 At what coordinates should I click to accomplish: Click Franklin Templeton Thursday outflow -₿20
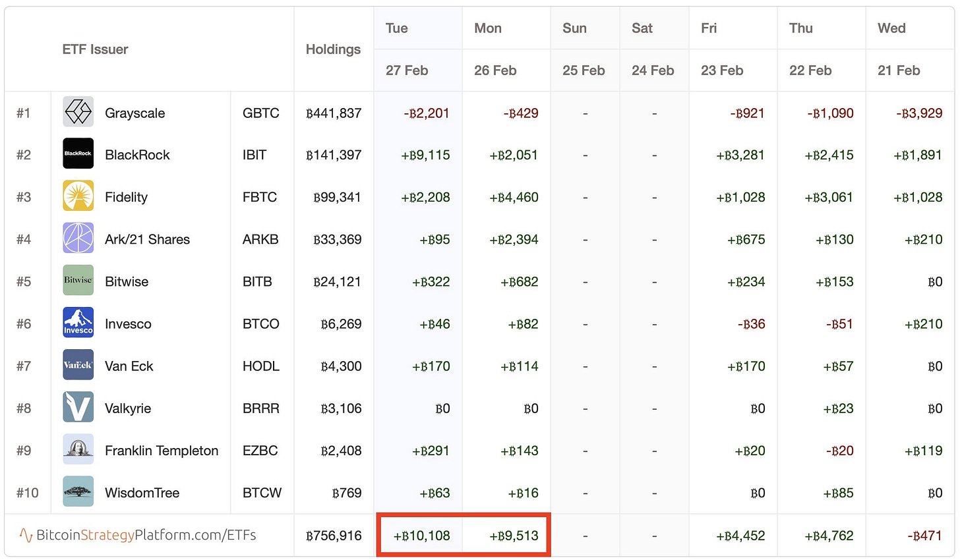[840, 450]
